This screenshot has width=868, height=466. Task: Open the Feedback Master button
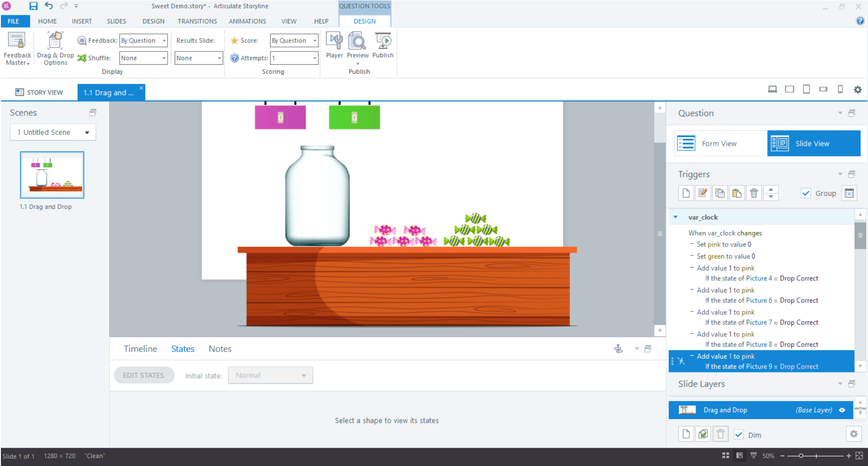[18, 49]
